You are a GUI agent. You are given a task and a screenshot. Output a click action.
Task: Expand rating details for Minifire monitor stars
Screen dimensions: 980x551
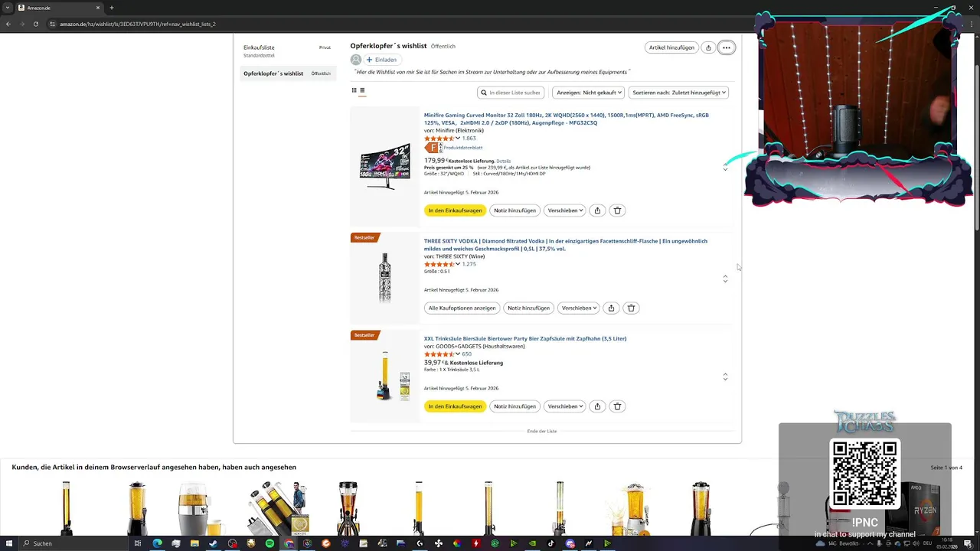(458, 139)
